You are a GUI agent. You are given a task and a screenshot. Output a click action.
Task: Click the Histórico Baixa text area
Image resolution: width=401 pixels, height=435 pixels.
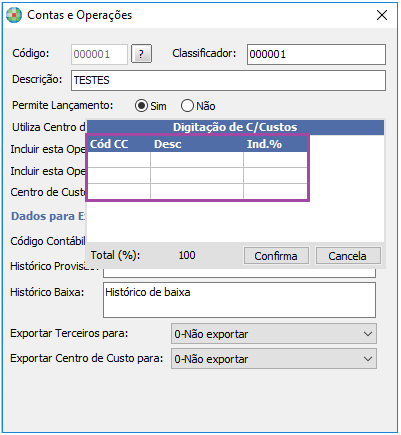coord(239,300)
